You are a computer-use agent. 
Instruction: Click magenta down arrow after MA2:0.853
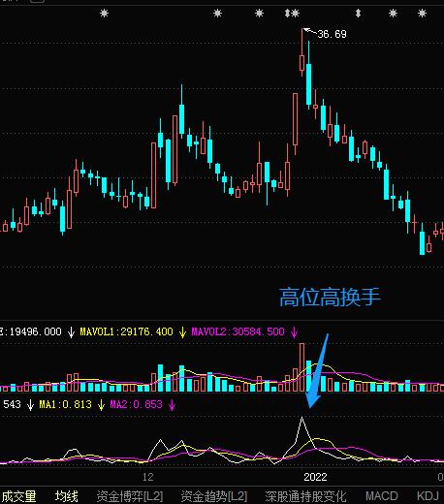coord(172,404)
